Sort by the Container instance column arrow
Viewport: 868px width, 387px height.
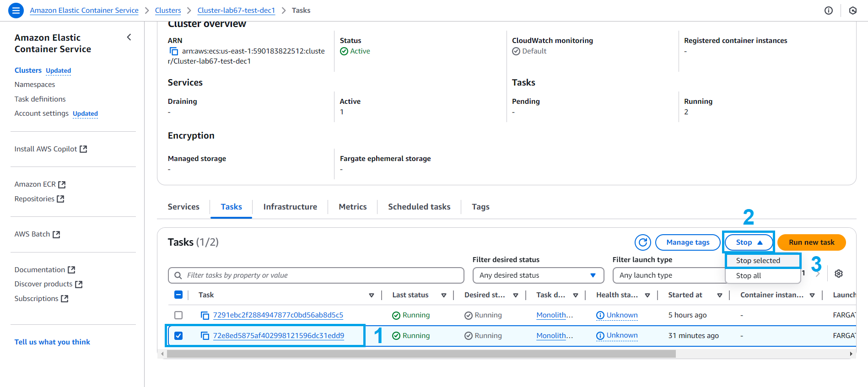812,296
